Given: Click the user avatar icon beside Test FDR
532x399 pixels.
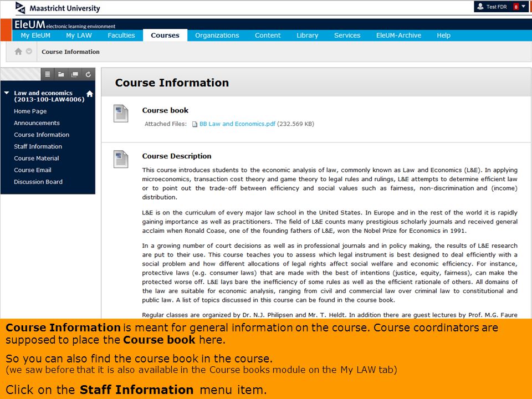Looking at the screenshot, I should coord(480,7).
